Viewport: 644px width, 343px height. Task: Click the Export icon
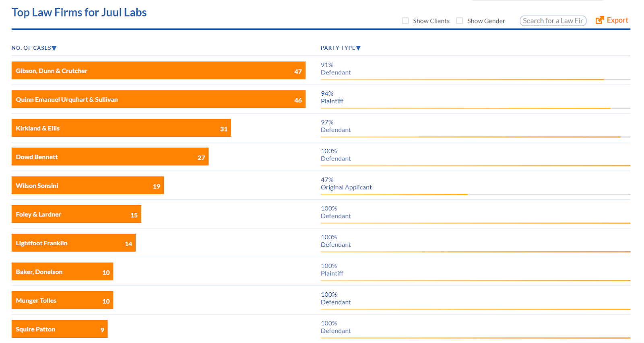coord(599,20)
